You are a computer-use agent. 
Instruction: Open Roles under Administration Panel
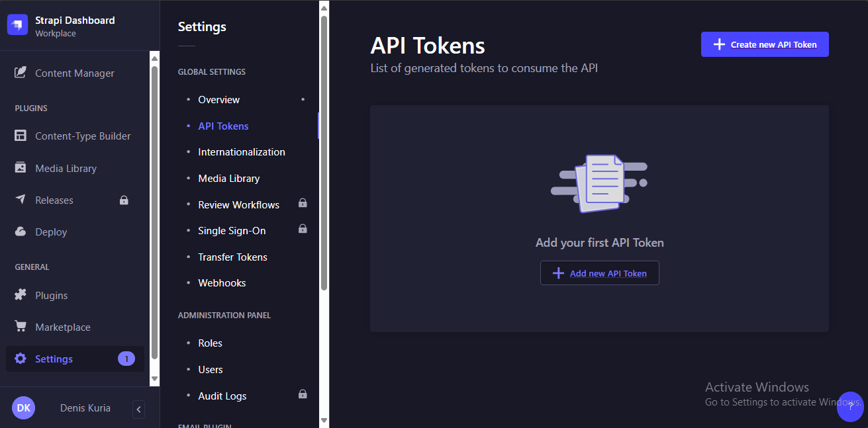210,343
